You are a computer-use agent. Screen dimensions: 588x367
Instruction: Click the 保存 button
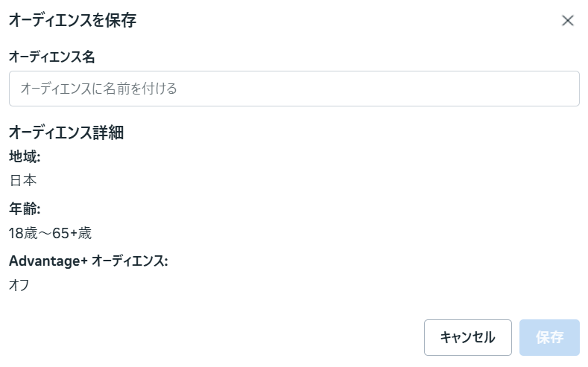click(549, 337)
